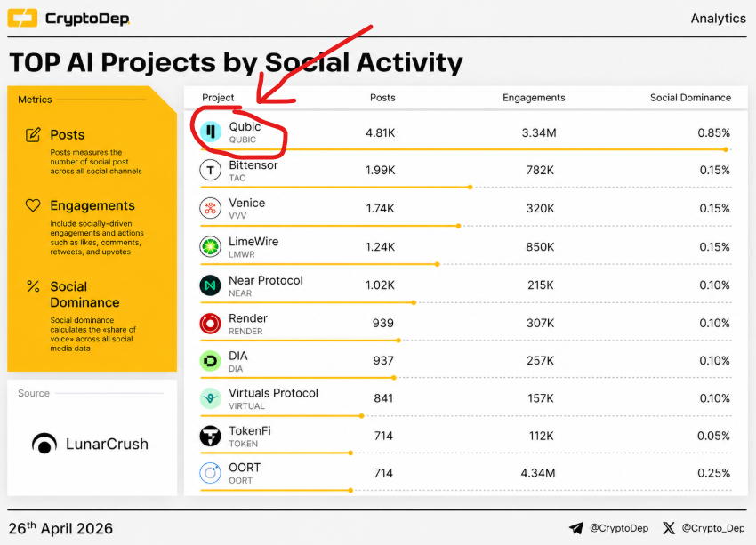
Task: Click the Source panel label
Action: [x=34, y=393]
